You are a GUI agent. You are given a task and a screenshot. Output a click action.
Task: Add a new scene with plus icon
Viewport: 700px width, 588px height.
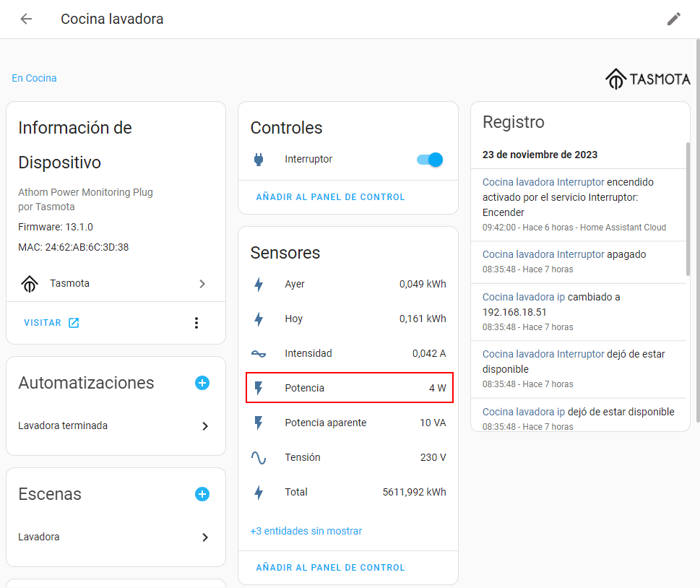pos(202,494)
